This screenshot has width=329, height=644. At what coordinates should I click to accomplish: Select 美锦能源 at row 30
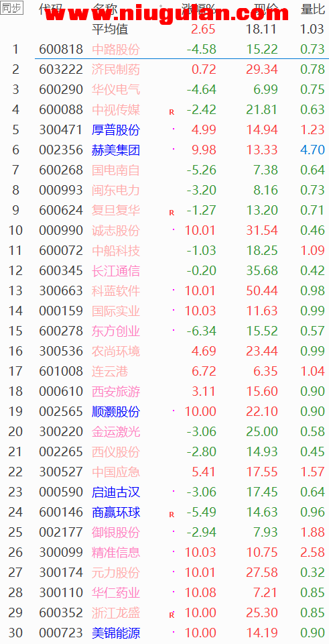pyautogui.click(x=165, y=633)
